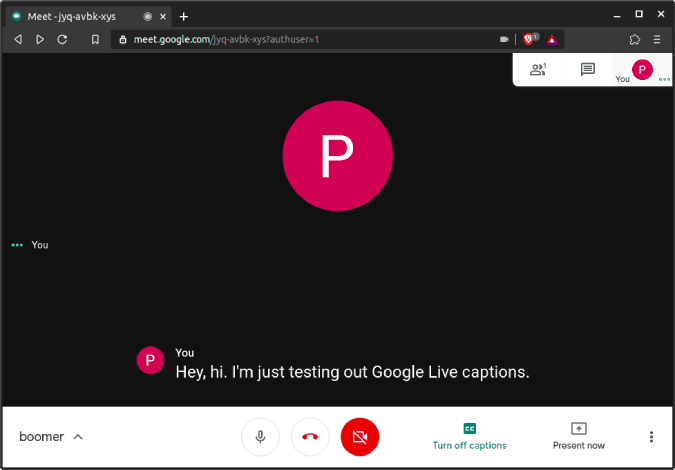Click the 'You' name label at left

tap(40, 245)
